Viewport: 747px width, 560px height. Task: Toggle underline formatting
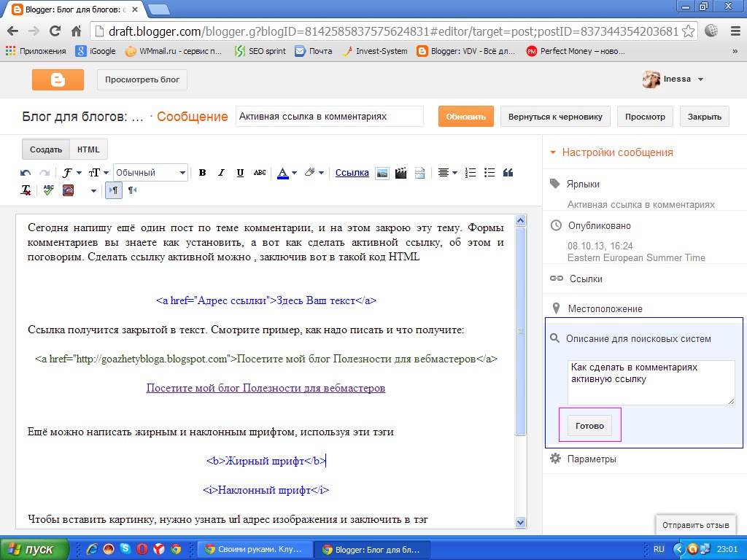click(240, 172)
